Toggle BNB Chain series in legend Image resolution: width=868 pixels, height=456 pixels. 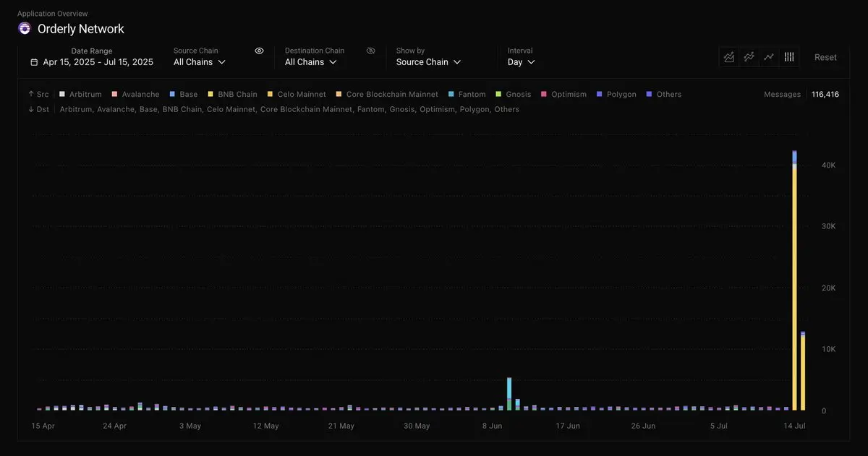pos(233,94)
